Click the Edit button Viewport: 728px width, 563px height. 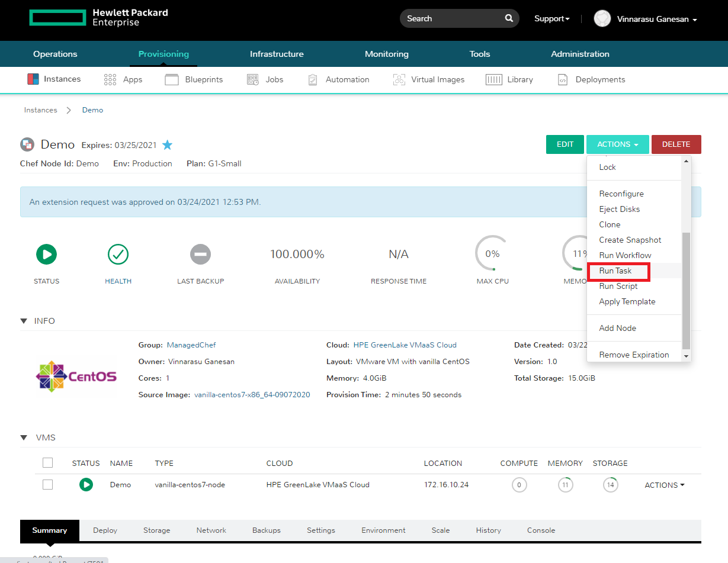point(565,144)
